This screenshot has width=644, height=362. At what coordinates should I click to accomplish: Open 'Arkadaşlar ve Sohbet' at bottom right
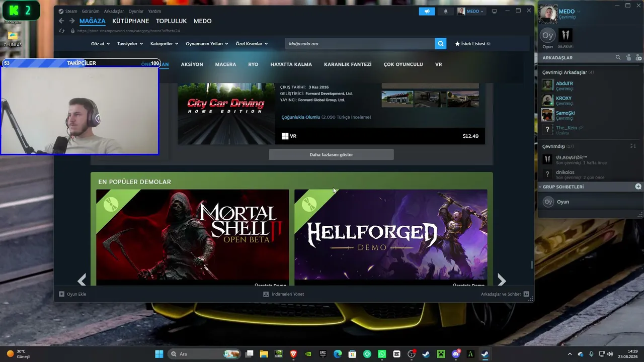pyautogui.click(x=505, y=294)
